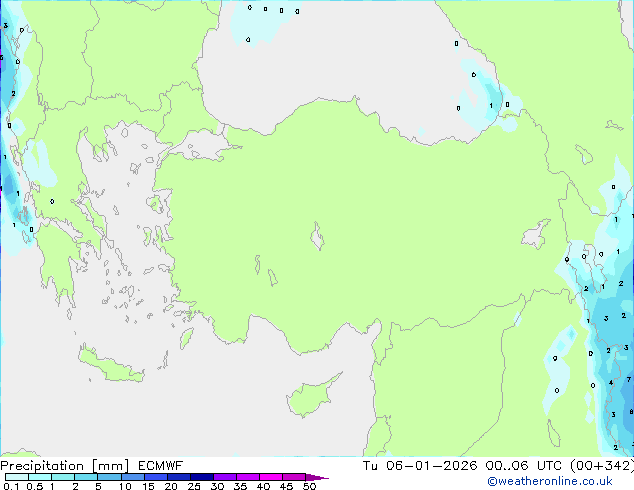Pick the 45–50 mm legend swatch
The height and width of the screenshot is (490, 634).
click(x=294, y=477)
